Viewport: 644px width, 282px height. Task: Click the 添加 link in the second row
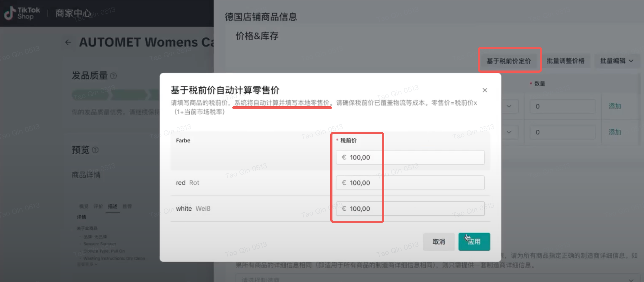(x=615, y=132)
